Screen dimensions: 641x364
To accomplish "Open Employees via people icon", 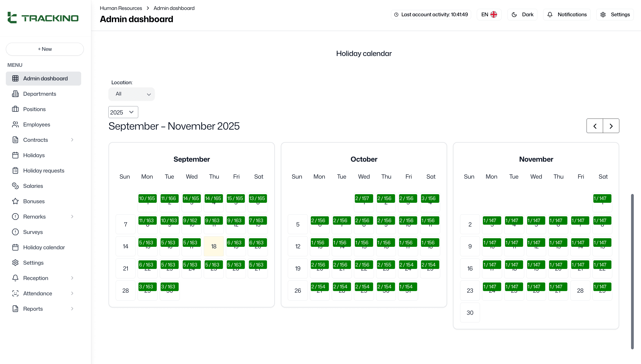I will pos(15,124).
